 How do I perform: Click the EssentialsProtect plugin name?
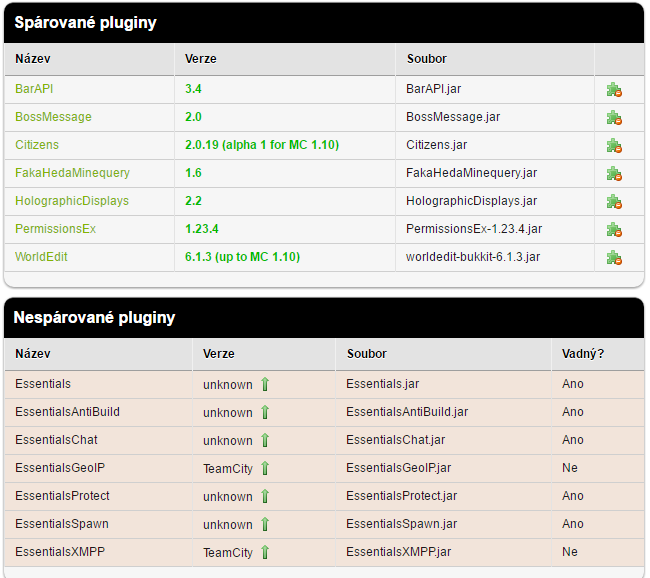pyautogui.click(x=62, y=496)
